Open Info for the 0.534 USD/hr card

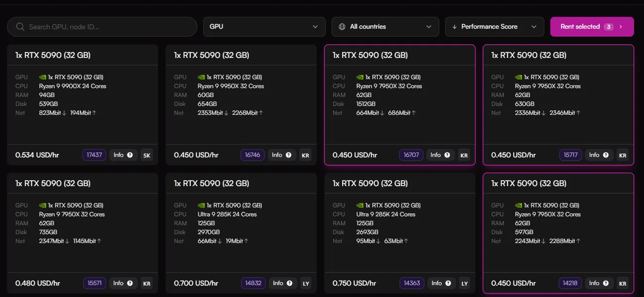pos(123,155)
